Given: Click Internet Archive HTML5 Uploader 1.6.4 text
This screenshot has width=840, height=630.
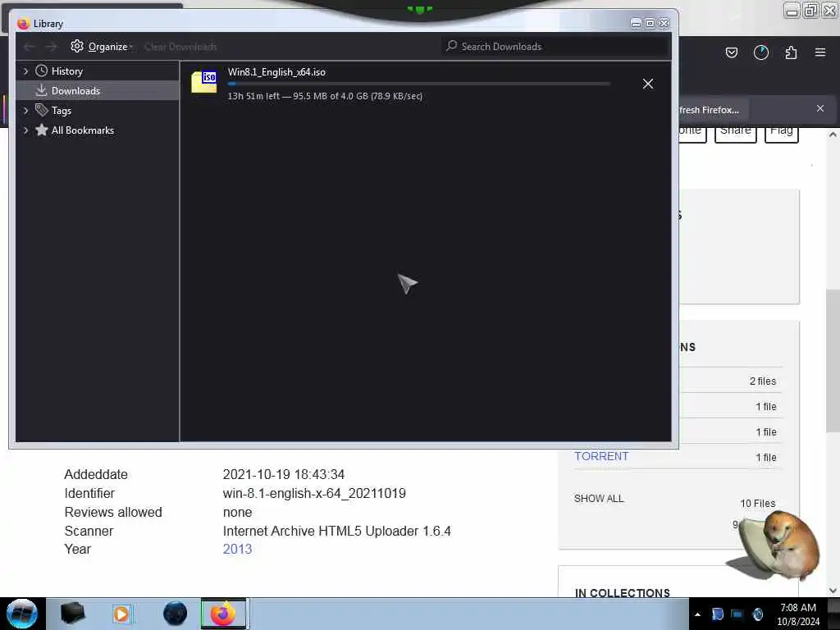Looking at the screenshot, I should pos(337,531).
